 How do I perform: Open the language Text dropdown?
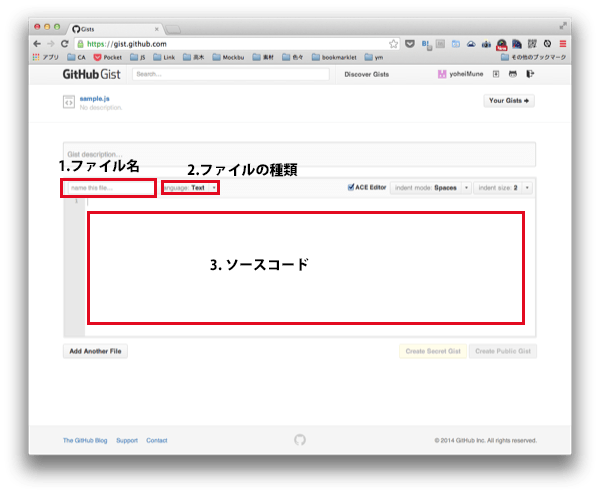[x=190, y=187]
